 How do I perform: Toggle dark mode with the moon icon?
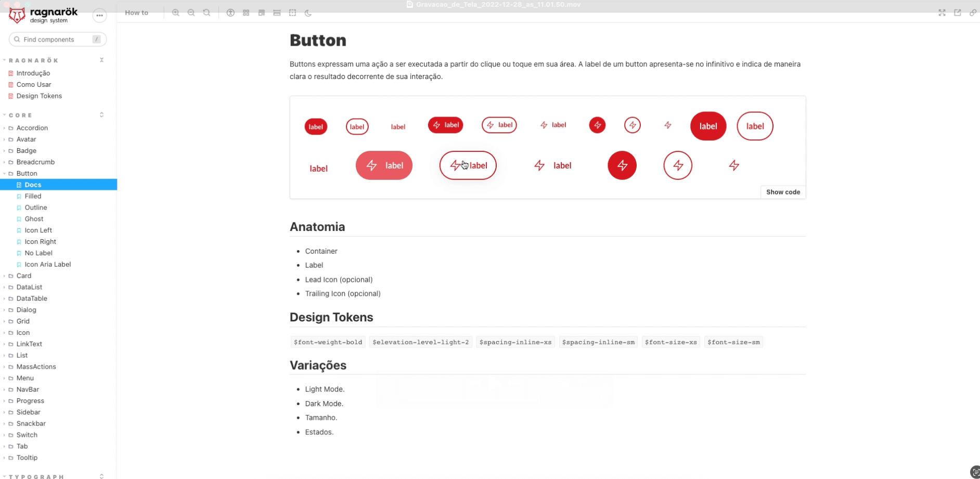[x=308, y=13]
